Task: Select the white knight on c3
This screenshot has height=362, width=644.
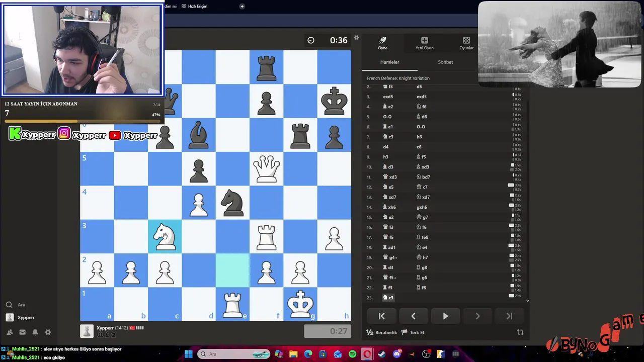Action: [165, 236]
